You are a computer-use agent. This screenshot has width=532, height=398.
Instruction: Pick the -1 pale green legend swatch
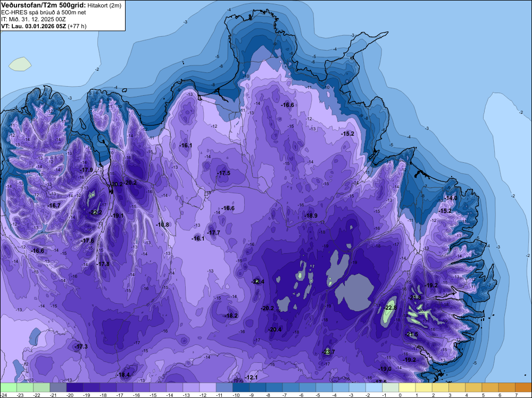(391, 387)
